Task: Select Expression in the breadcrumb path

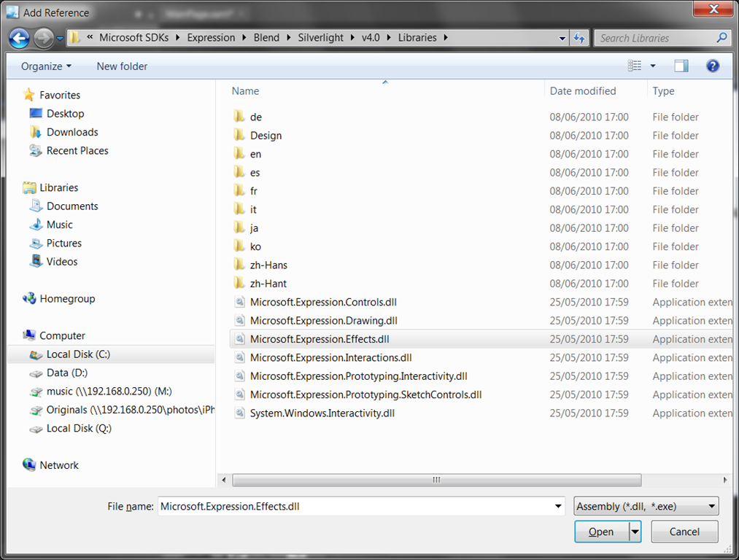Action: pos(211,38)
